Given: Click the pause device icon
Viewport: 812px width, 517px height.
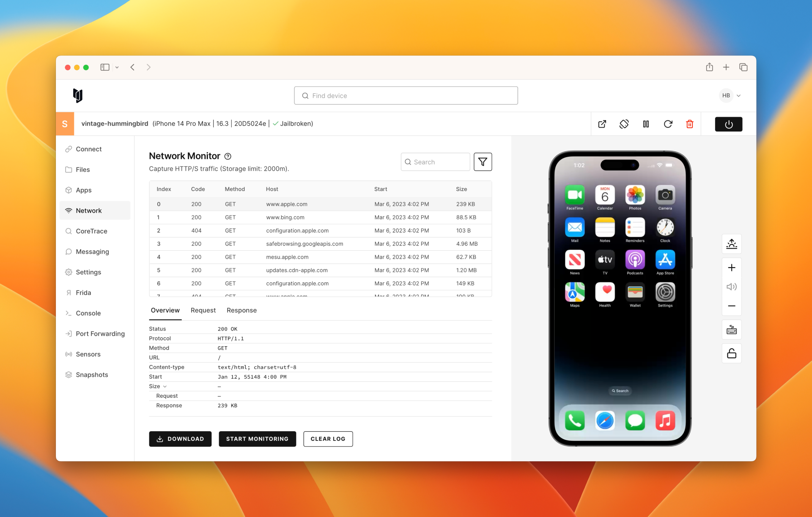Looking at the screenshot, I should pos(646,124).
